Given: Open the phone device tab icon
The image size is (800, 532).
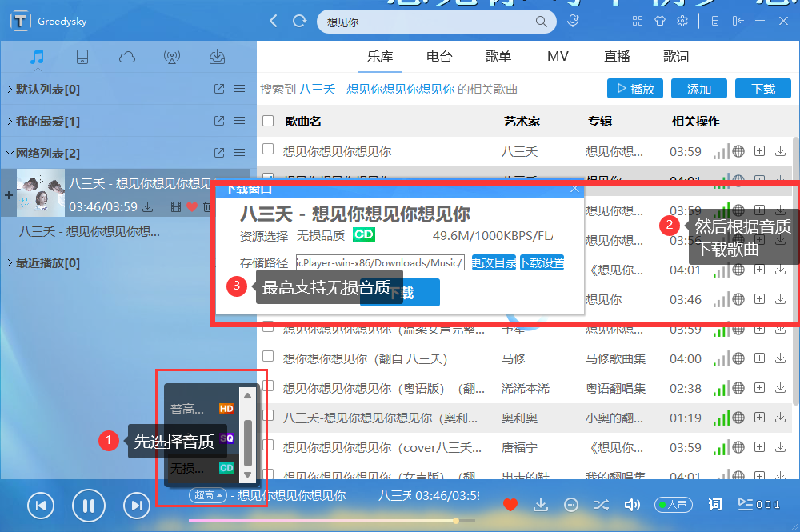Looking at the screenshot, I should [x=82, y=57].
